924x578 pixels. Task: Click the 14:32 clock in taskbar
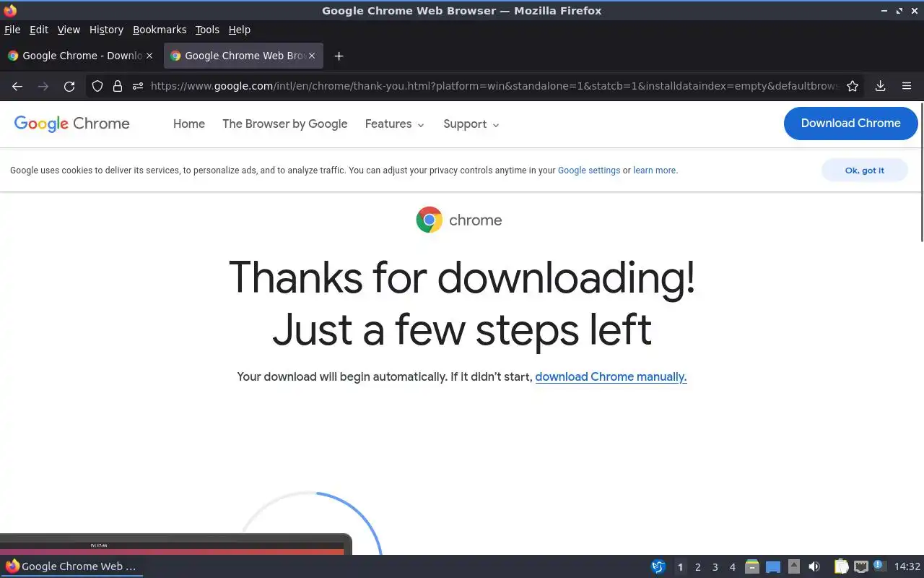point(907,566)
